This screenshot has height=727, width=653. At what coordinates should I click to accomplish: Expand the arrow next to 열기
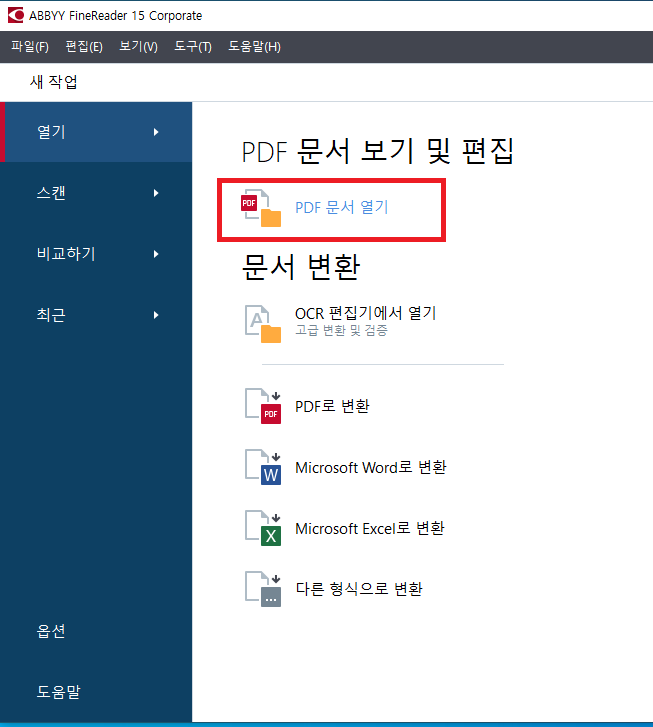156,132
